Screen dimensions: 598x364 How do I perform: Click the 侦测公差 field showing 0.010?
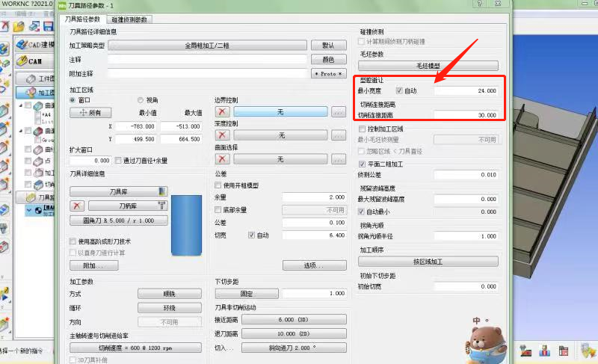[466, 175]
